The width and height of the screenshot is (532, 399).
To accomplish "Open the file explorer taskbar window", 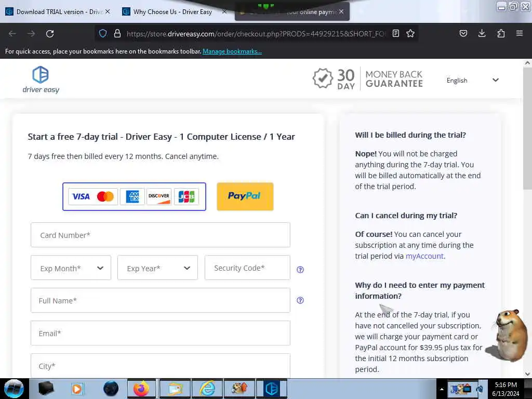I will click(175, 389).
